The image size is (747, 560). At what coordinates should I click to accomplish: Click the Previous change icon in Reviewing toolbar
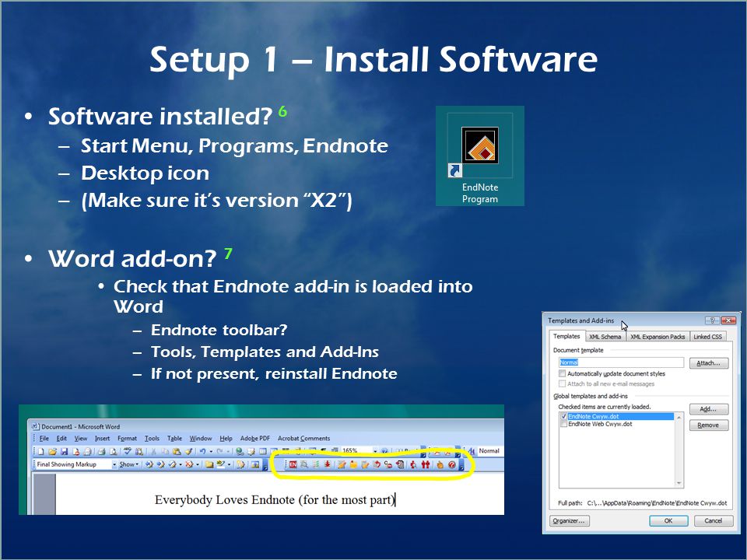click(149, 464)
